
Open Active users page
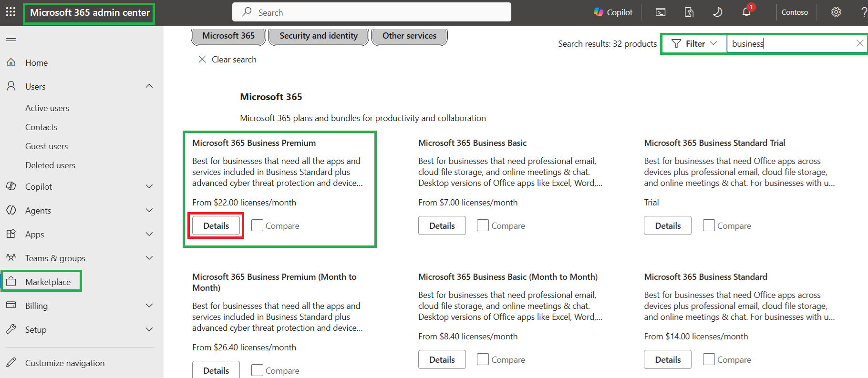pos(47,108)
